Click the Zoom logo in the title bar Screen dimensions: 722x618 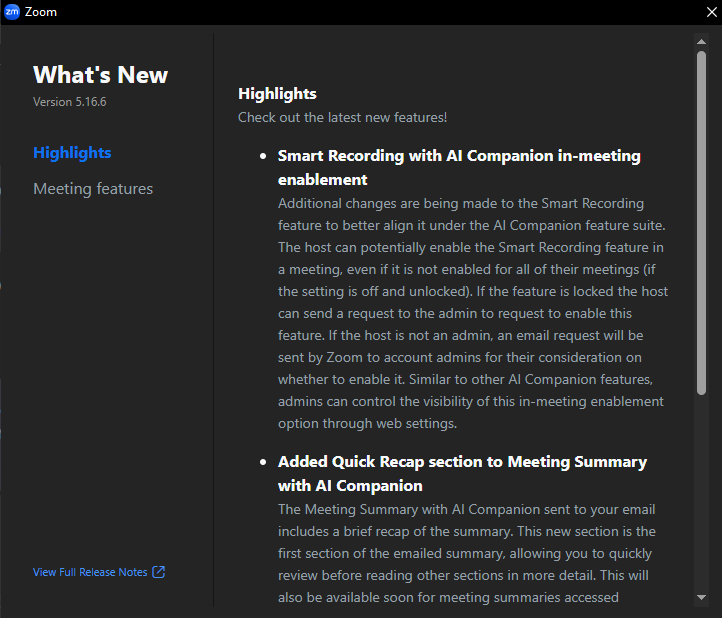13,12
